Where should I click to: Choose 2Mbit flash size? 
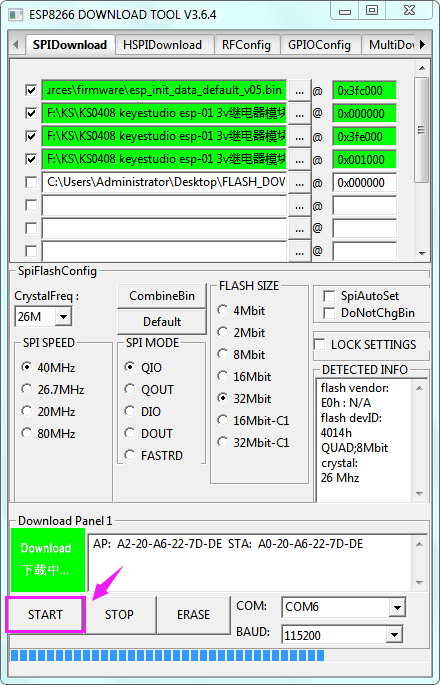241,332
